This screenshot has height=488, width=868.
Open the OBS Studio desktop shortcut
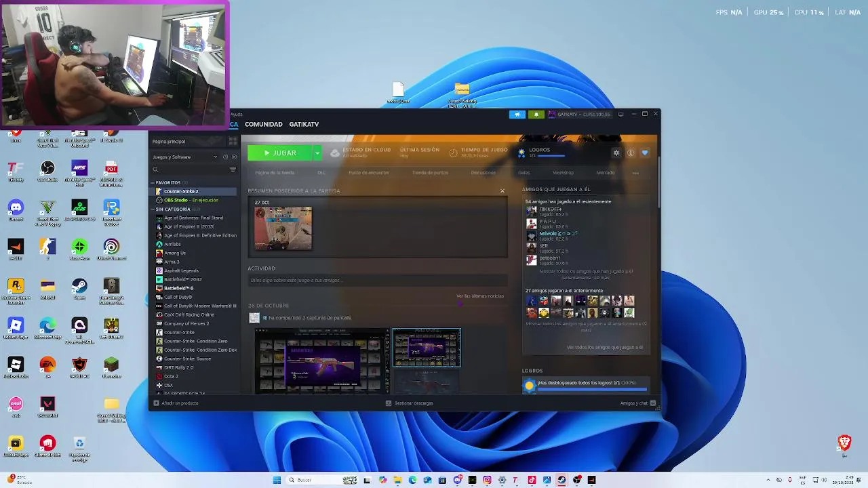[x=47, y=171]
